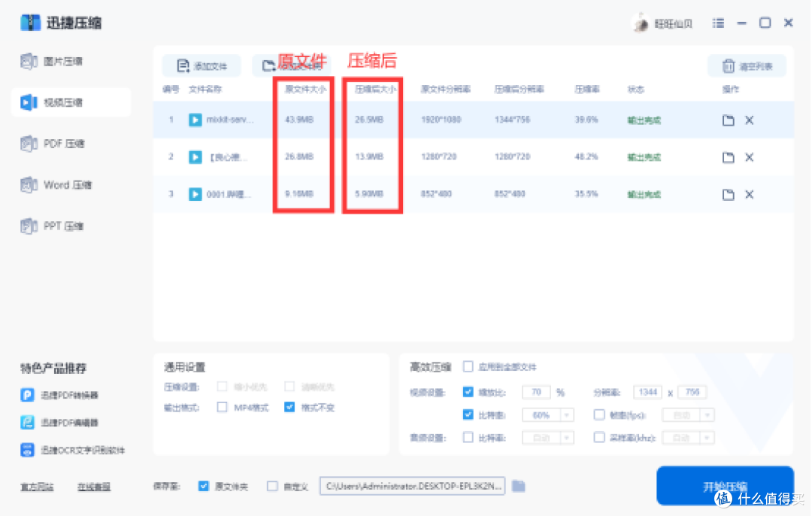812x516 pixels.
Task: Check the 自定义 custom save path option
Action: point(272,486)
